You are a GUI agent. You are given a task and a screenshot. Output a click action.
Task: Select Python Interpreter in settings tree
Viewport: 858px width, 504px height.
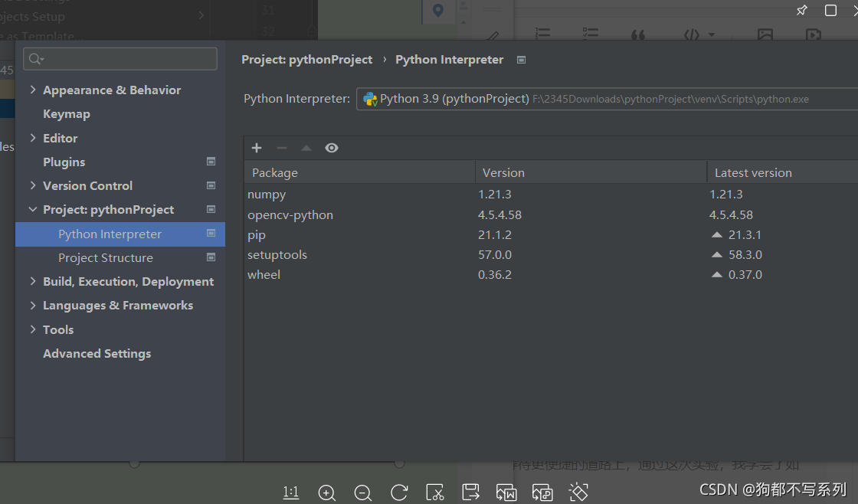120,234
